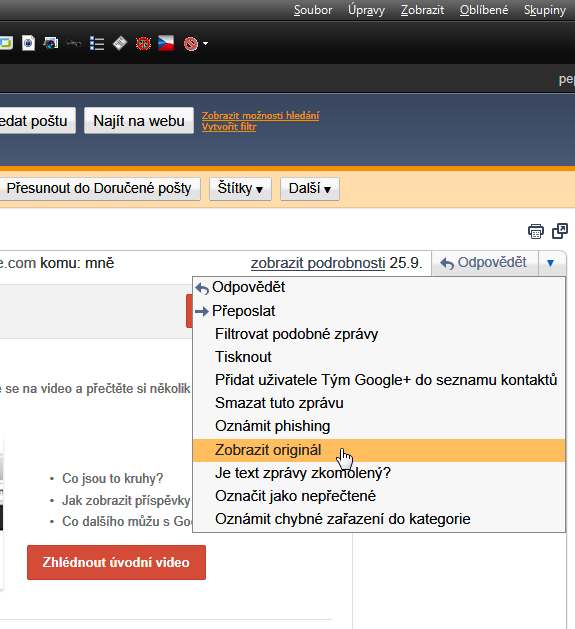
Task: Click Zhlédnout úvodní video button
Action: click(x=116, y=562)
